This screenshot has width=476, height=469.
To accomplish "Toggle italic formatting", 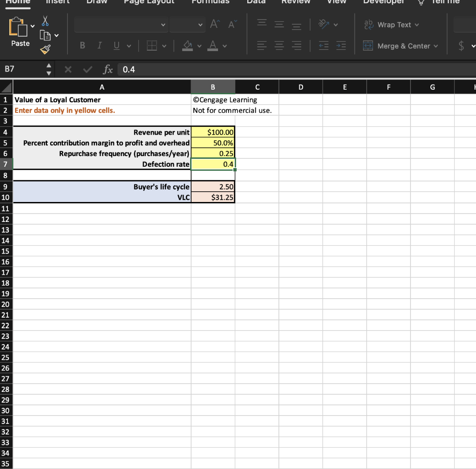I will coord(99,45).
